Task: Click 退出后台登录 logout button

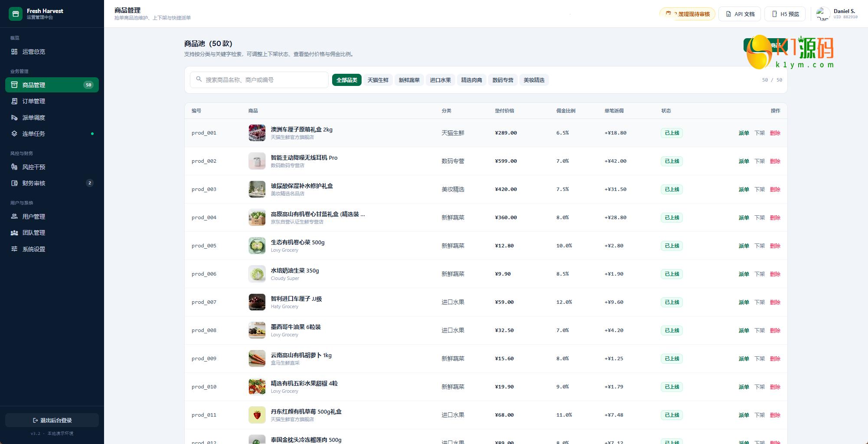Action: [x=52, y=420]
